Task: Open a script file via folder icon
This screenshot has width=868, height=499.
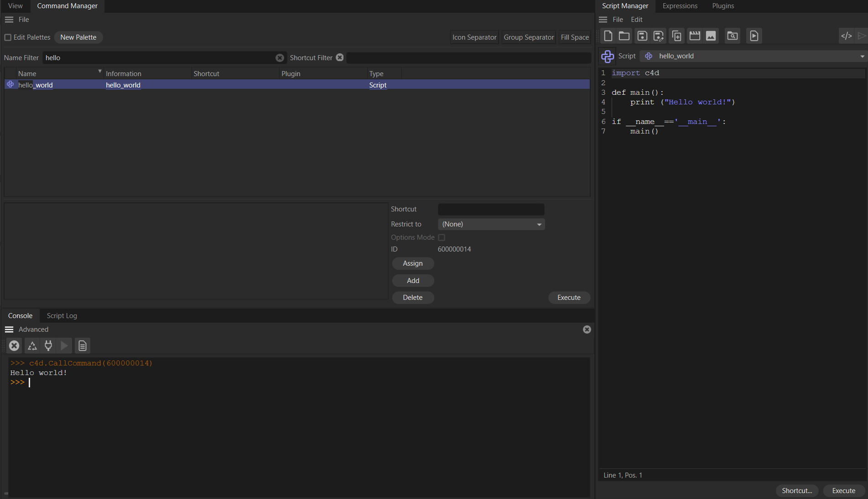Action: 624,36
